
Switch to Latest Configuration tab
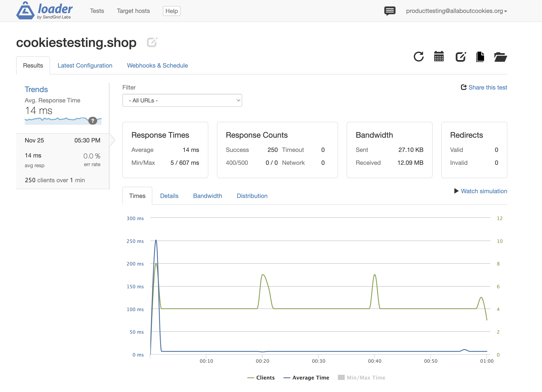click(x=85, y=65)
